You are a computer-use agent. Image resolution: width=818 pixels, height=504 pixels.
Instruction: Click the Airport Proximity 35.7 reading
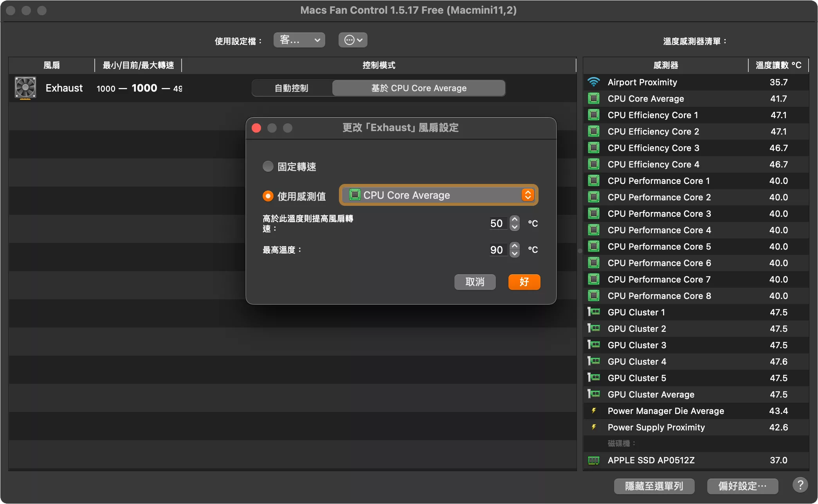(778, 82)
